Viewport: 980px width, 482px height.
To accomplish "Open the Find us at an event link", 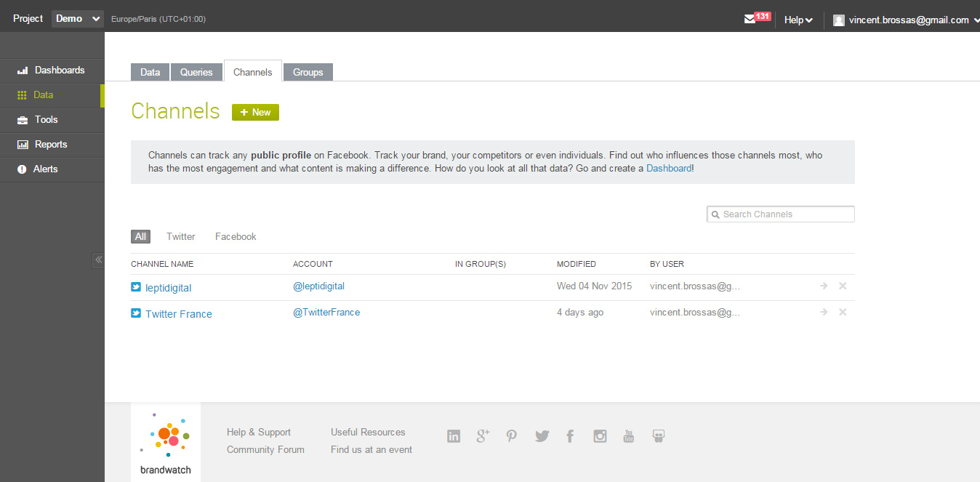I will pos(371,449).
